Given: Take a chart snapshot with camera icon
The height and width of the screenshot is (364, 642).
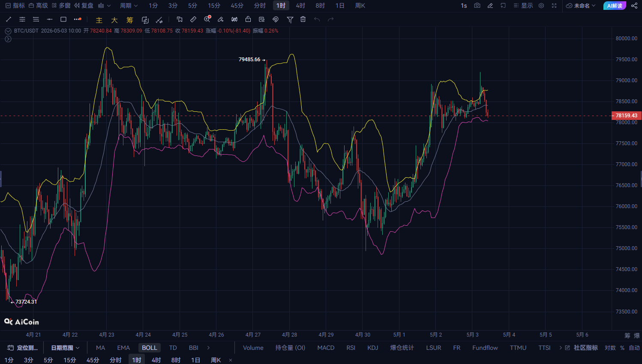Looking at the screenshot, I should [x=477, y=6].
